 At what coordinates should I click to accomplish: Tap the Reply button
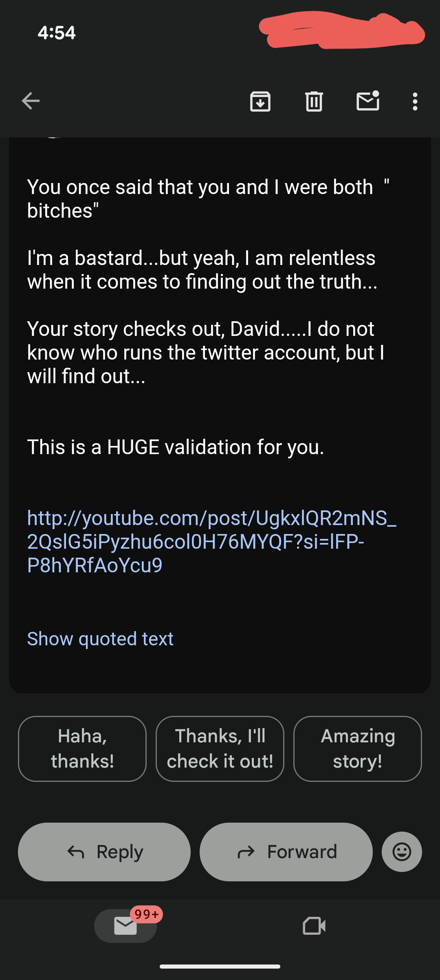pyautogui.click(x=104, y=852)
